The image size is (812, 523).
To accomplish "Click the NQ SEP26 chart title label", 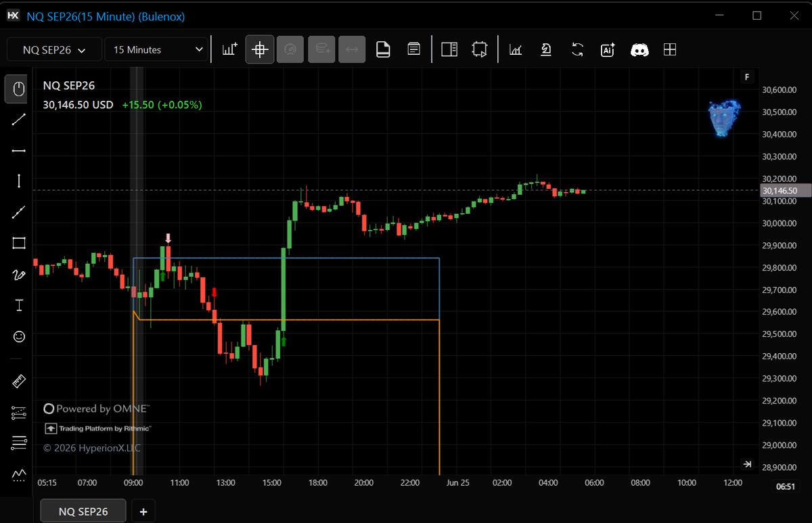I will pyautogui.click(x=69, y=85).
